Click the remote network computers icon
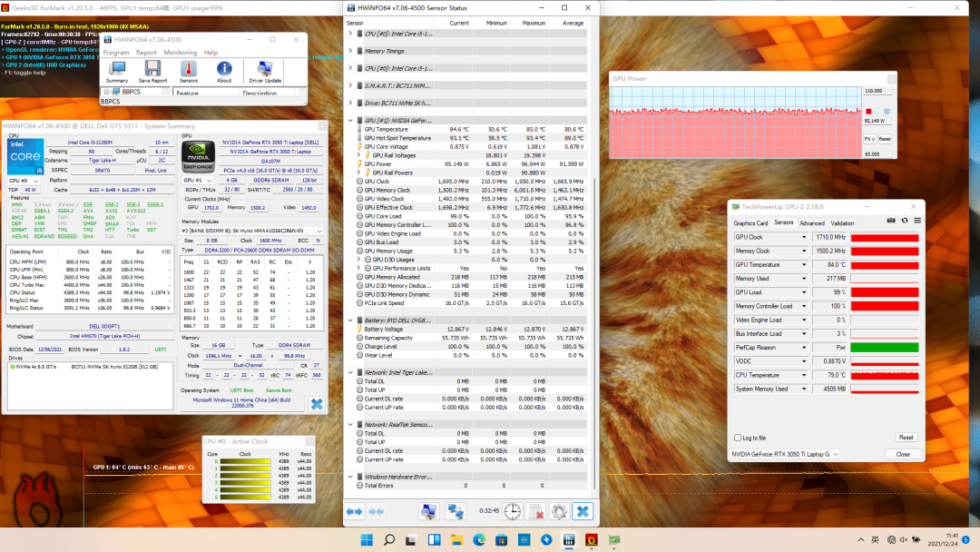Viewport: 980px width, 552px height. coord(455,511)
